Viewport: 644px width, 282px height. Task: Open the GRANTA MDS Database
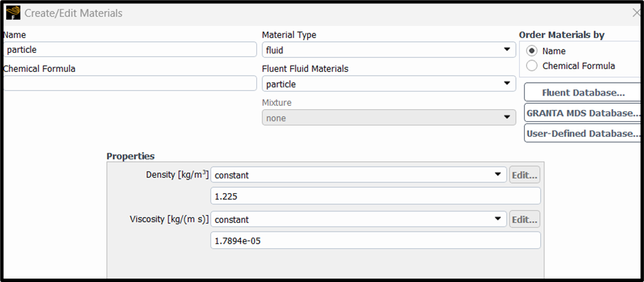click(x=583, y=113)
